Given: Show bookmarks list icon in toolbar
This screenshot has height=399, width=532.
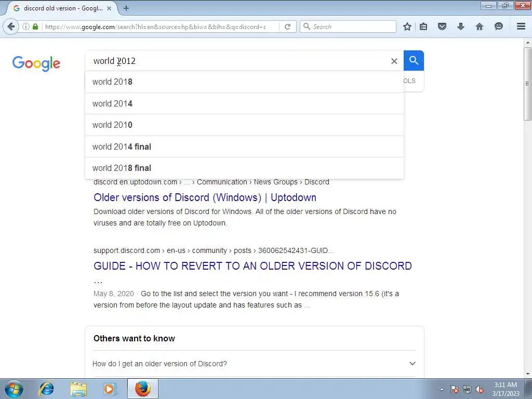Looking at the screenshot, I should click(423, 26).
